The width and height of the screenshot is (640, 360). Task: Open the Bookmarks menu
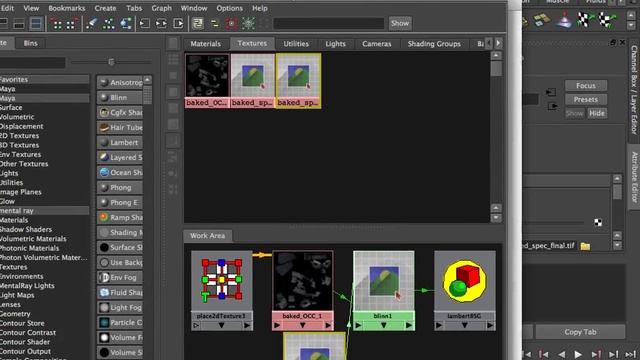point(67,8)
